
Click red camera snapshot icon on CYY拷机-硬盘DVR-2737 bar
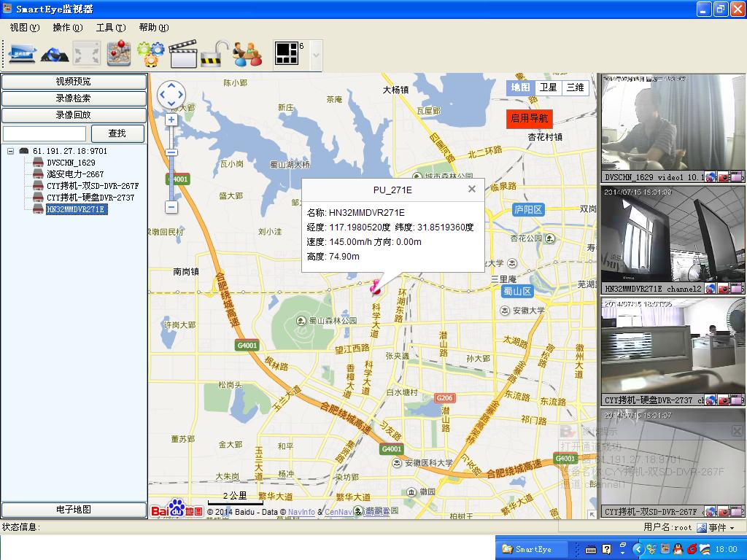(724, 400)
